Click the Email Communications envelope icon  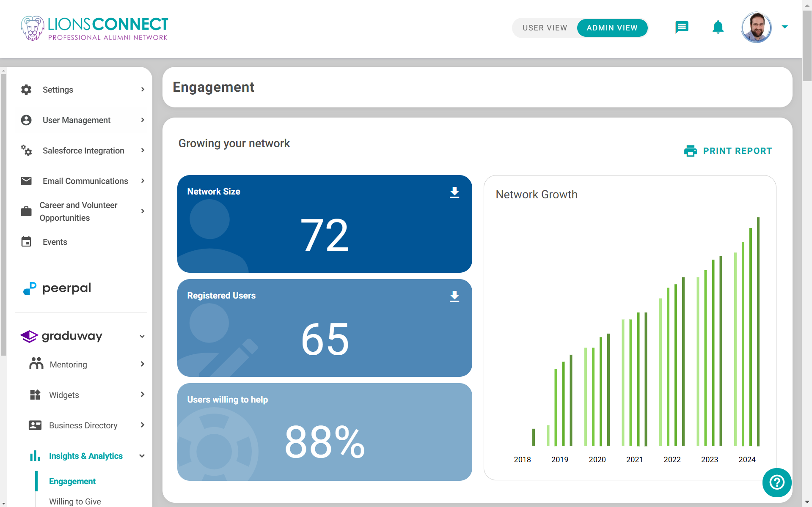(x=26, y=181)
